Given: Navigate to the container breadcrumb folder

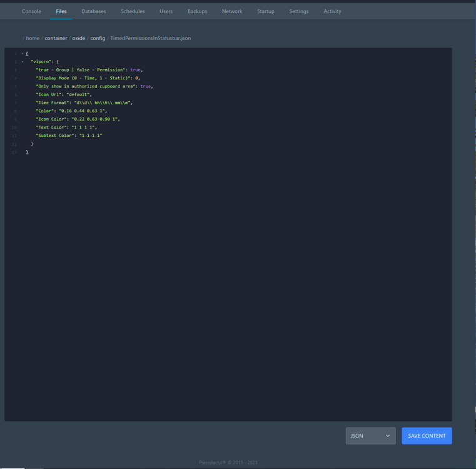Looking at the screenshot, I should (x=56, y=38).
